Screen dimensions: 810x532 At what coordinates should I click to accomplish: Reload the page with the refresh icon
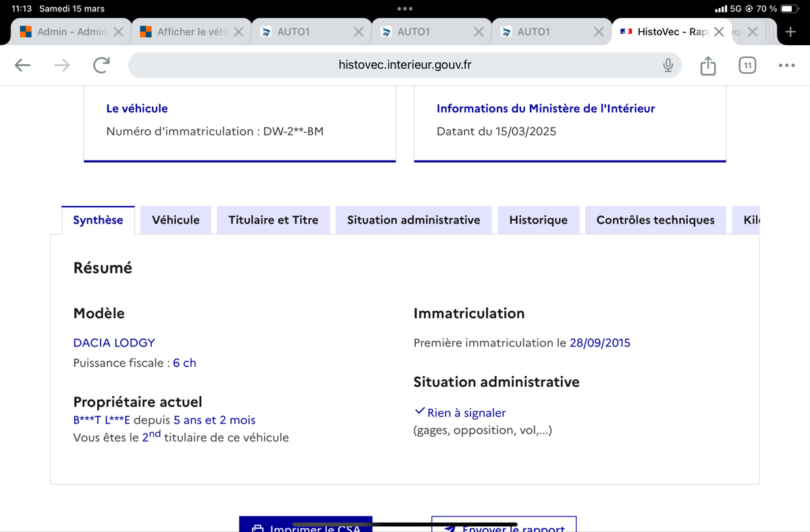(x=101, y=65)
